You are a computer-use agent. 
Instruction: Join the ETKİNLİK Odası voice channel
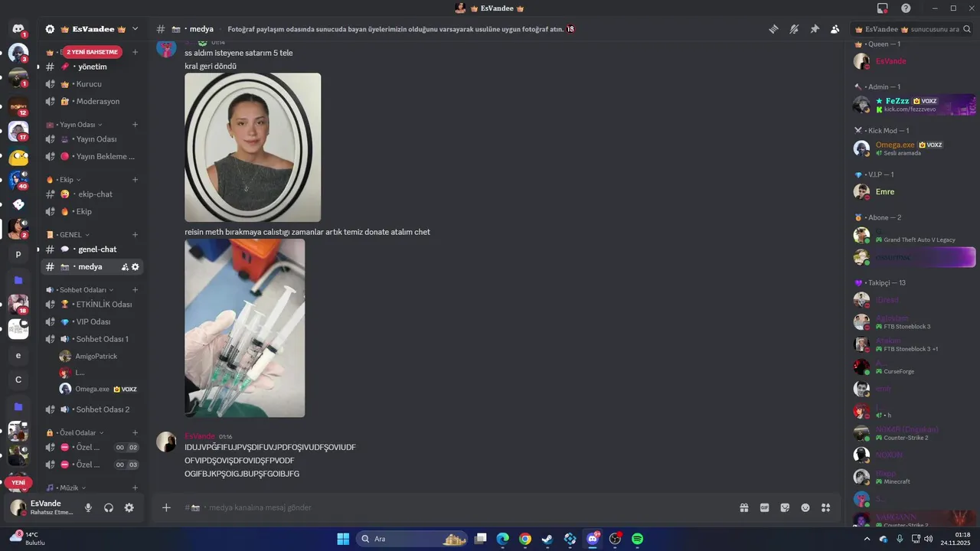point(92,305)
